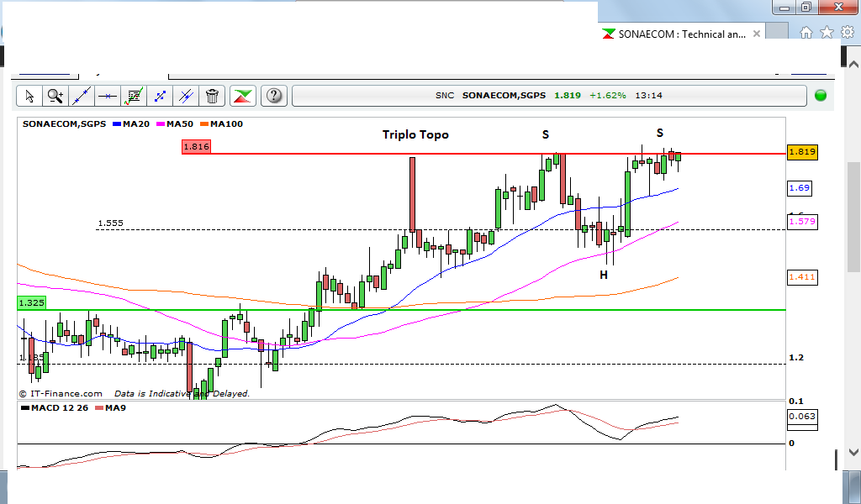
Task: Click the green connection status indicator
Action: click(x=821, y=96)
